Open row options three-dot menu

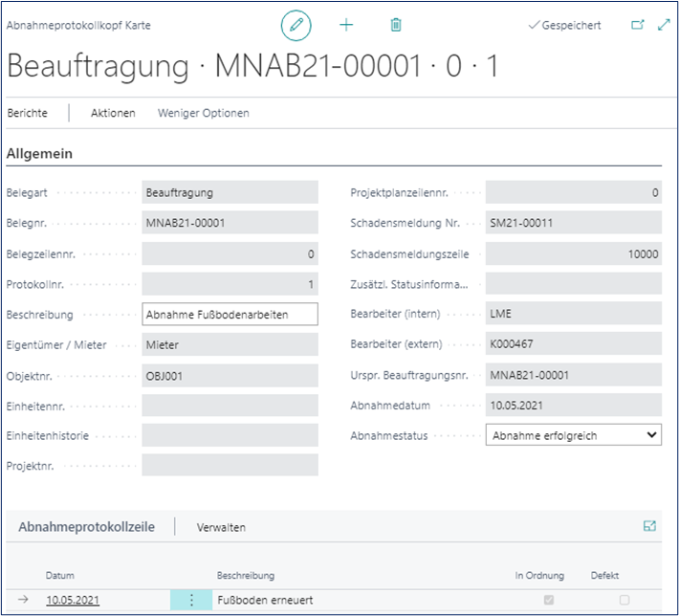pos(191,601)
